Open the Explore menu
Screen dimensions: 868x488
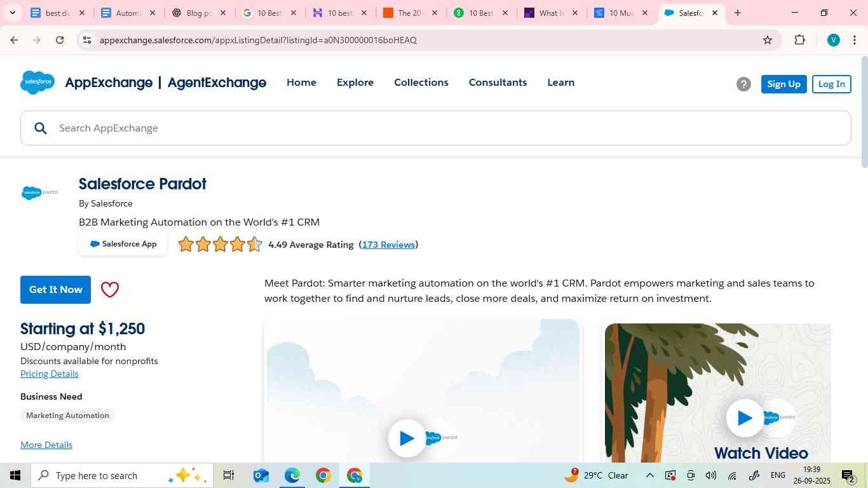[355, 83]
